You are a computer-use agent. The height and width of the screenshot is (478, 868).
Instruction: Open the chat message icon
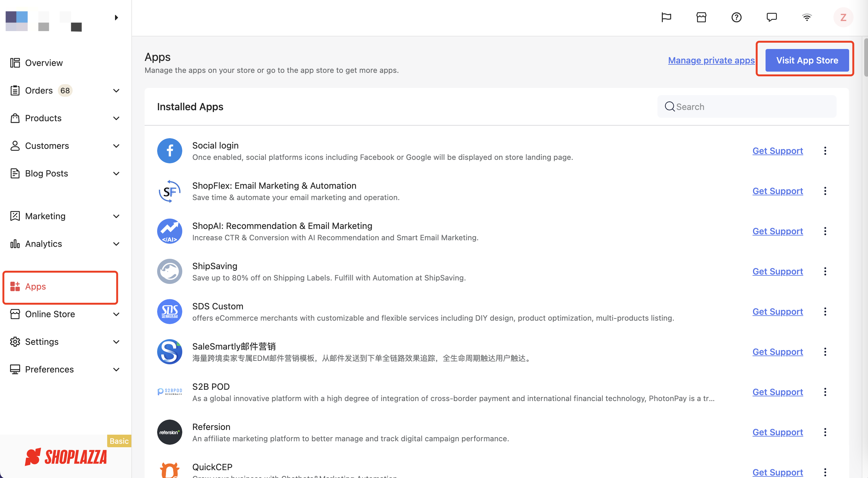772,17
